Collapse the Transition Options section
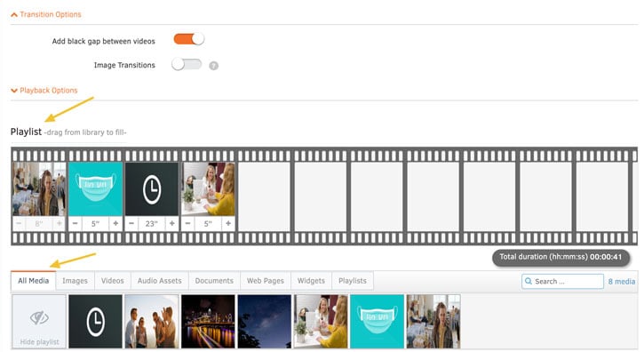644x352 pixels. [45, 14]
